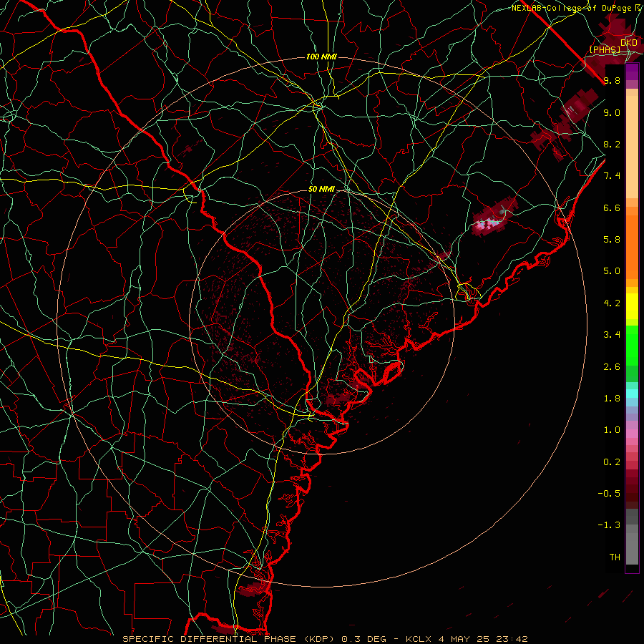Click the 0.2 legend value
This screenshot has width=644, height=644.
pos(612,462)
